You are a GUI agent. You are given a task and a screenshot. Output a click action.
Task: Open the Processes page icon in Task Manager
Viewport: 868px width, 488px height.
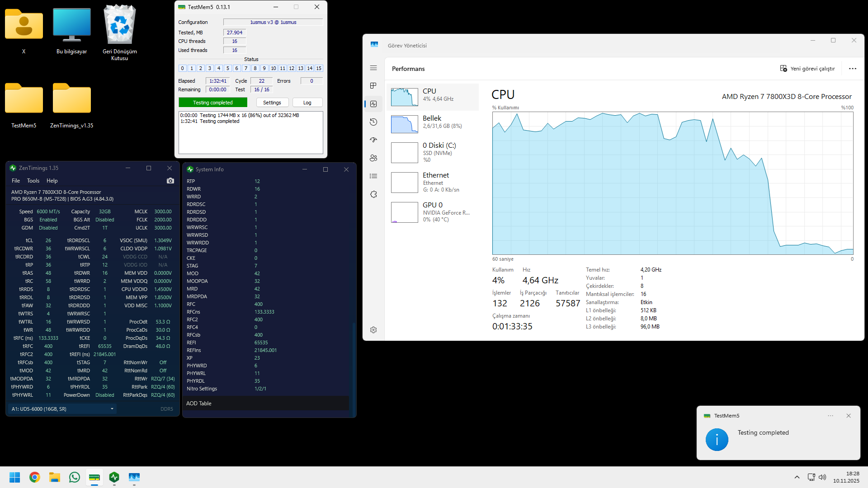[373, 86]
